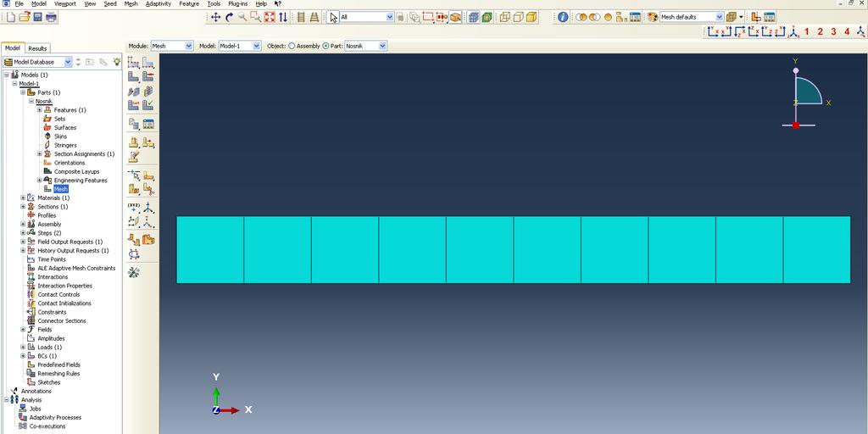This screenshot has height=434, width=868.
Task: Open the Mesh menu
Action: pyautogui.click(x=131, y=3)
